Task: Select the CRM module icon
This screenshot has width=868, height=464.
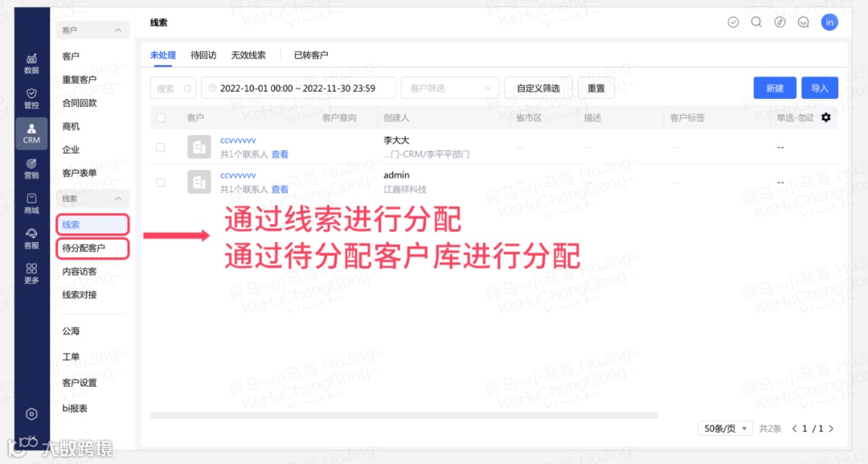Action: tap(31, 133)
